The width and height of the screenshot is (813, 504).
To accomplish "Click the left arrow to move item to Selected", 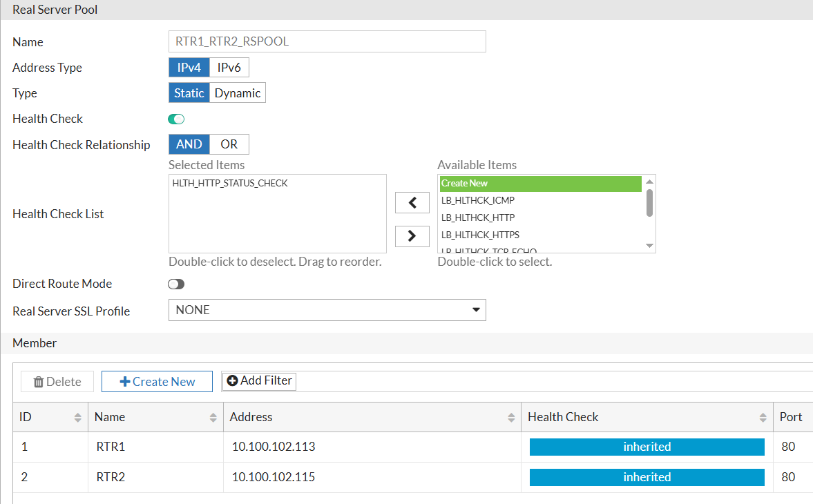I will click(412, 202).
